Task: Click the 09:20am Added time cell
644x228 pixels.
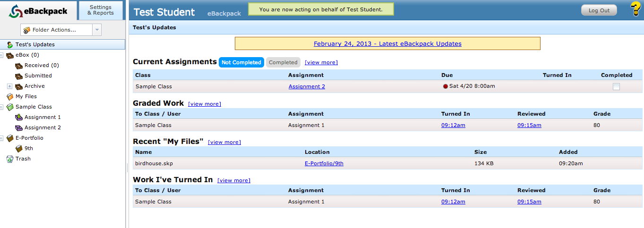Action: (571, 163)
